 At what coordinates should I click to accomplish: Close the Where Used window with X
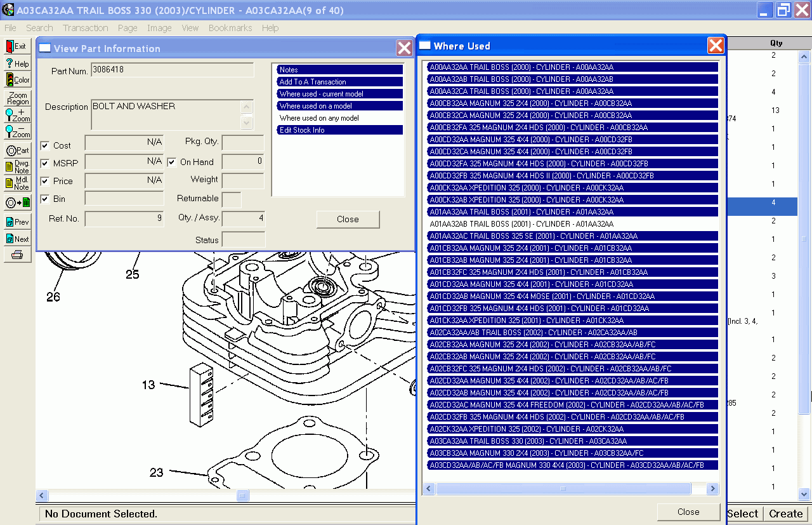(x=716, y=46)
